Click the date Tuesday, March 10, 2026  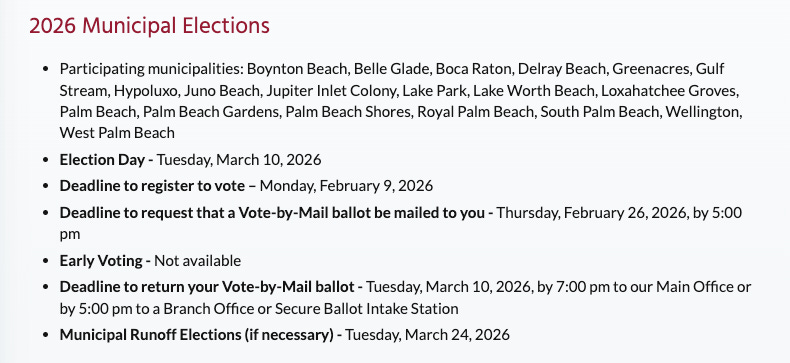coord(239,160)
